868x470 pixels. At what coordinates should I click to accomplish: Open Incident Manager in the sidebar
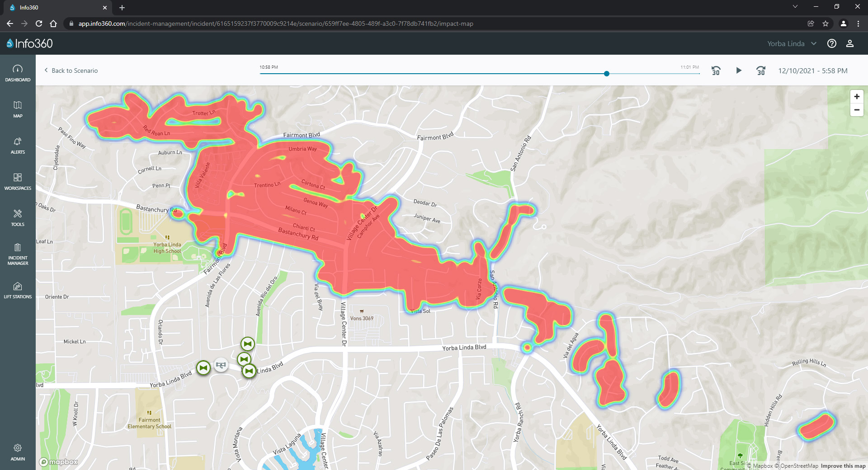(x=18, y=254)
